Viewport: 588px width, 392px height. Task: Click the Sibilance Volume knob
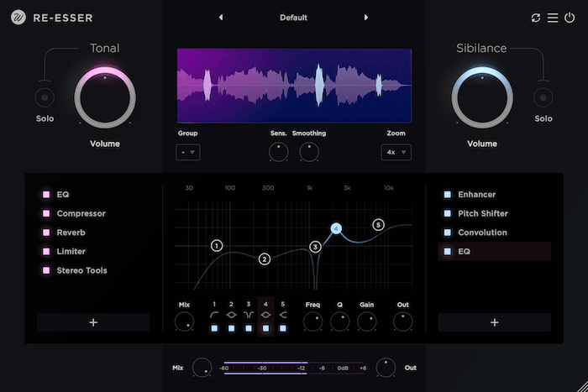pyautogui.click(x=482, y=98)
